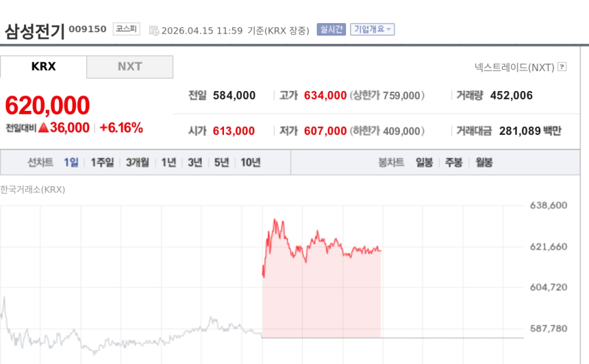Show the 1년 line chart

pos(168,162)
